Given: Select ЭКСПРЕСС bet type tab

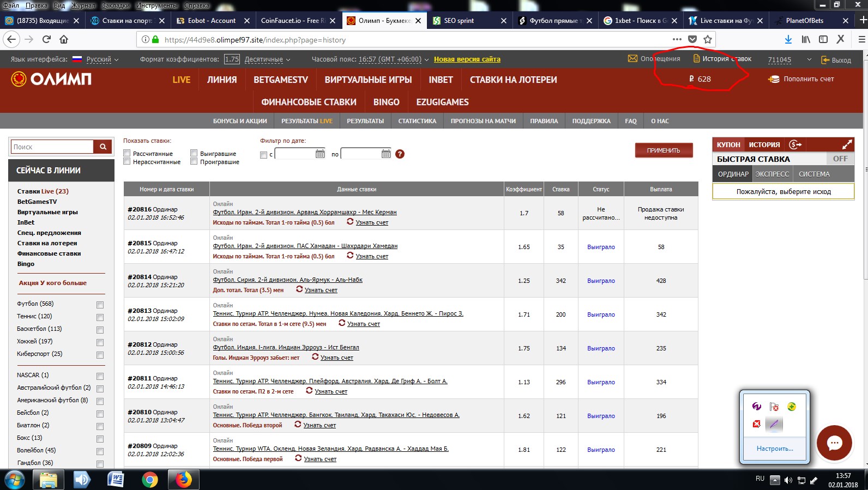Looking at the screenshot, I should tap(772, 174).
